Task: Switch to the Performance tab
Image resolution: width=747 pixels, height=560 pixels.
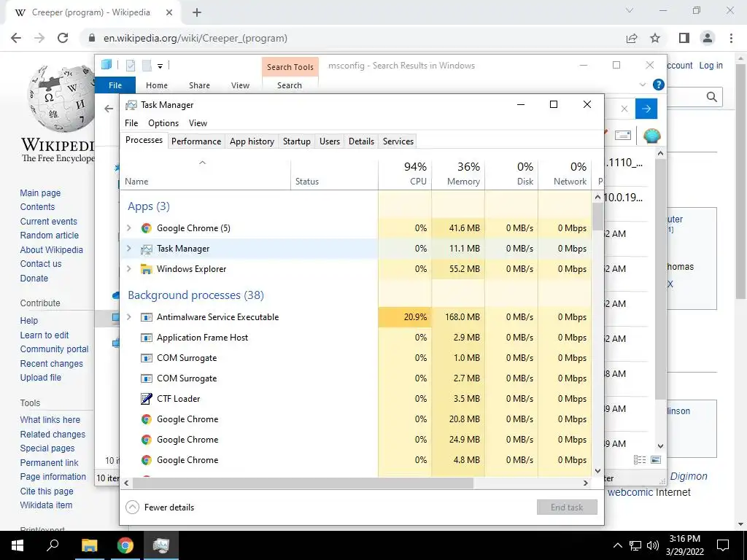Action: [x=196, y=141]
